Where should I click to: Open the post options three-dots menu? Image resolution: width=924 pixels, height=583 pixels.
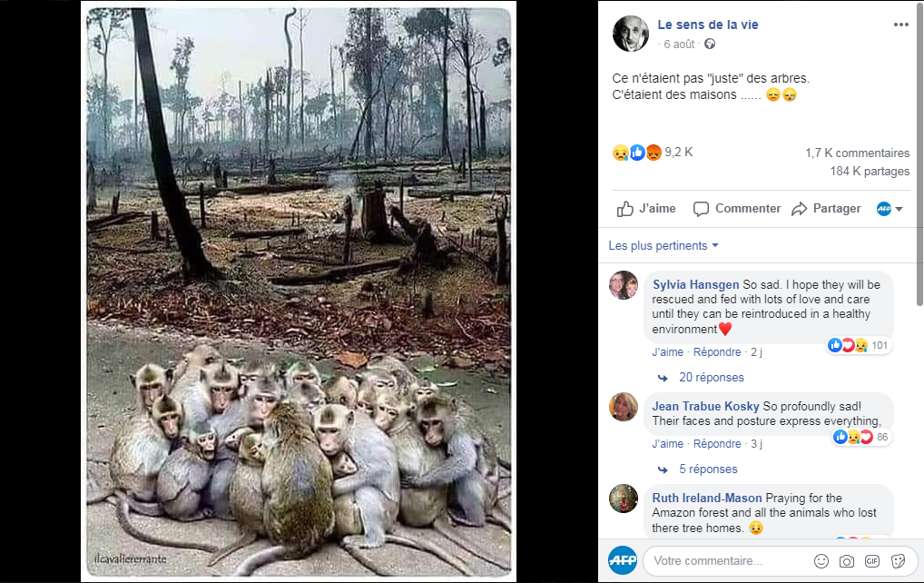click(900, 25)
